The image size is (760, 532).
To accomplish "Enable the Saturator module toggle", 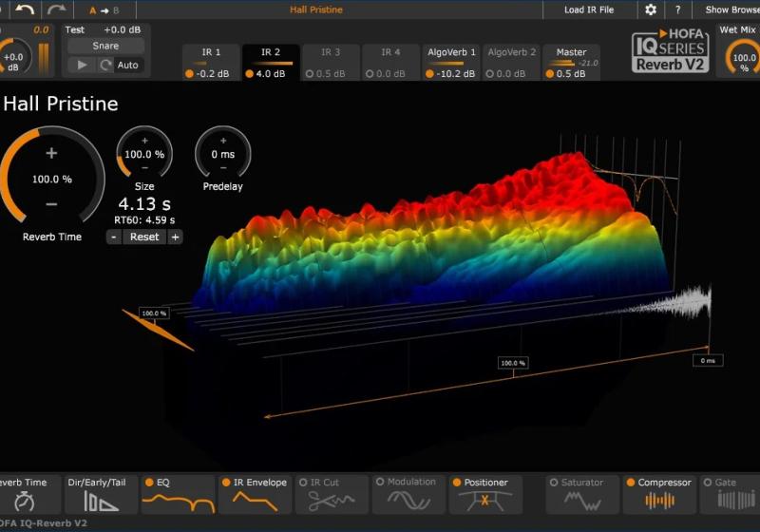I will [554, 483].
